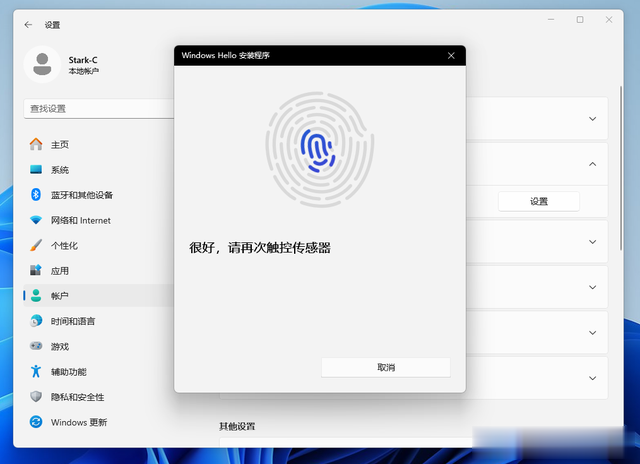
Task: Click the 其他设置 heading
Action: coord(237,426)
